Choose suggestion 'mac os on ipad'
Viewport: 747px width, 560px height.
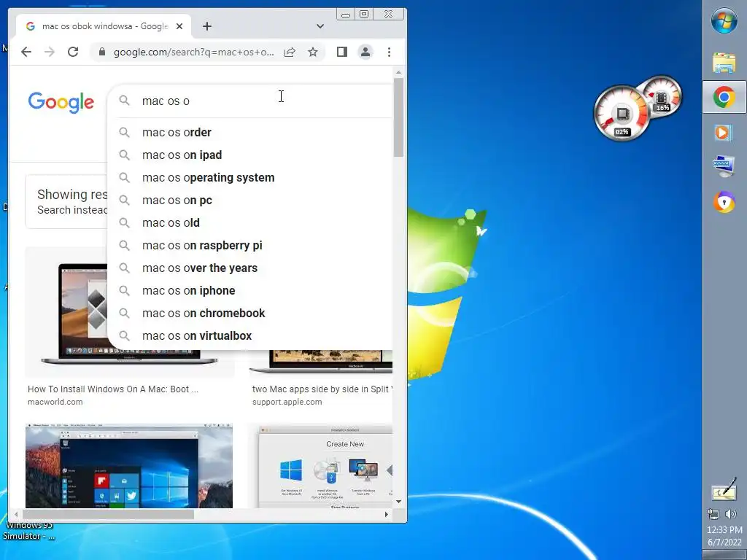coord(250,155)
